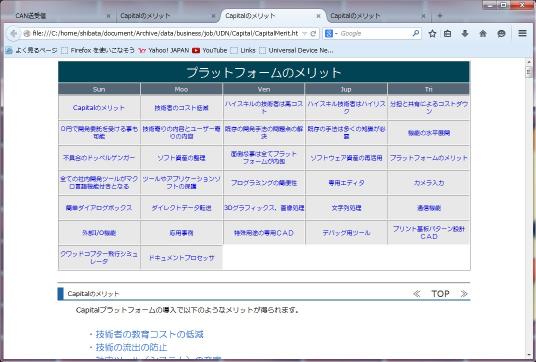Open the 0円で開発委託を受ける事も可能 link

click(99, 133)
